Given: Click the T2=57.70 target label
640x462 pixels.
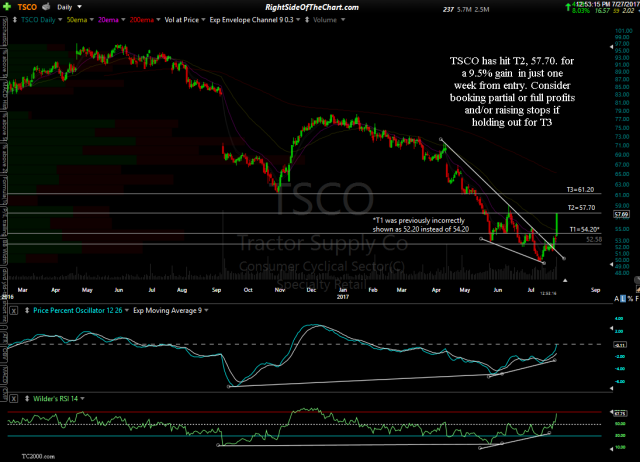Looking at the screenshot, I should pyautogui.click(x=581, y=208).
